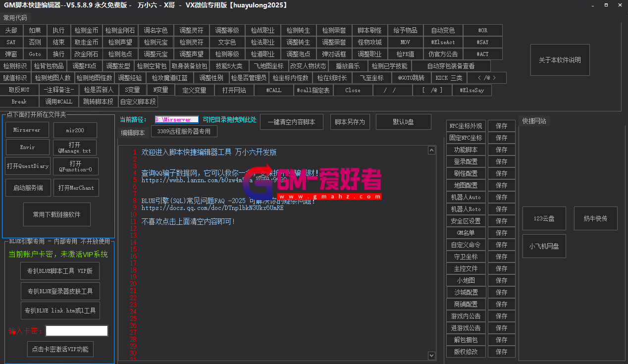Click the 自定义脚本段 button
The height and width of the screenshot is (364, 628).
138,102
